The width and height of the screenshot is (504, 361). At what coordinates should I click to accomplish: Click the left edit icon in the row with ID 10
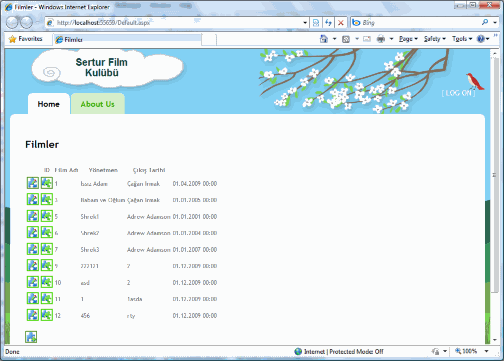point(33,282)
